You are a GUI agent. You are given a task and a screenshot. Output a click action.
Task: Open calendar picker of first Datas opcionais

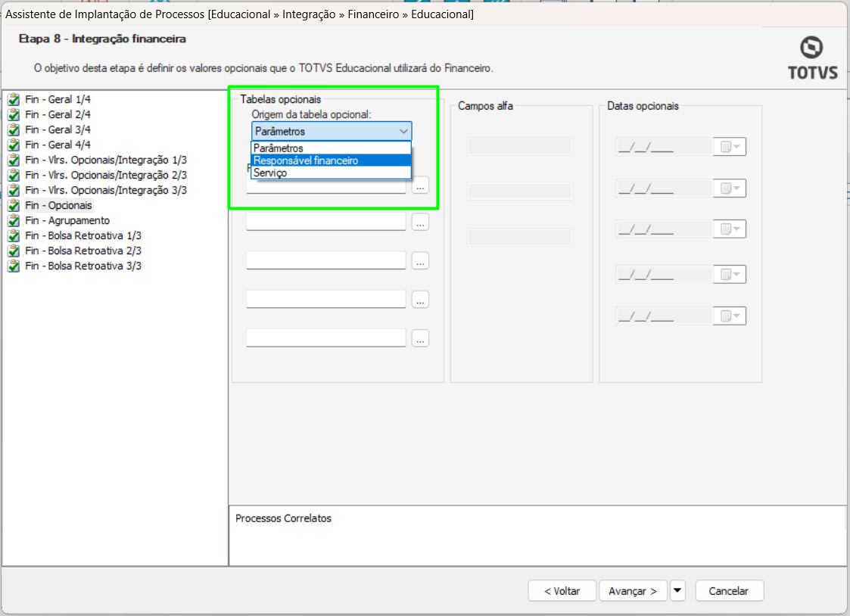coord(730,146)
